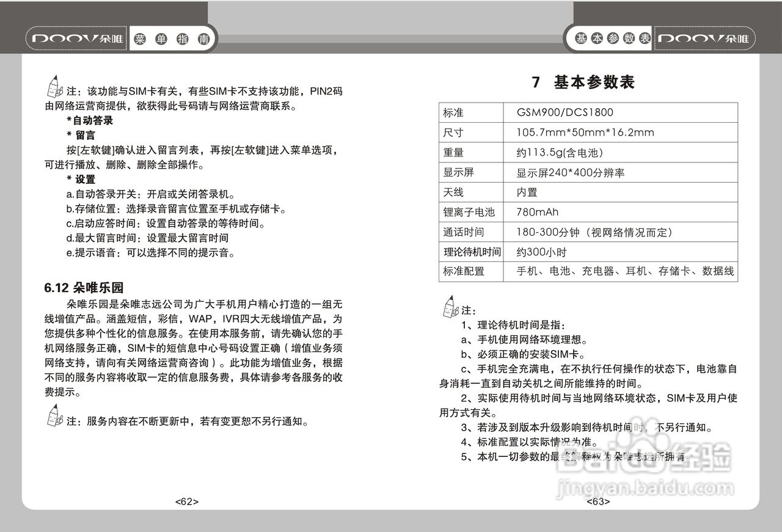Click the * 设置 subheading
This screenshot has width=782, height=532.
pos(81,180)
